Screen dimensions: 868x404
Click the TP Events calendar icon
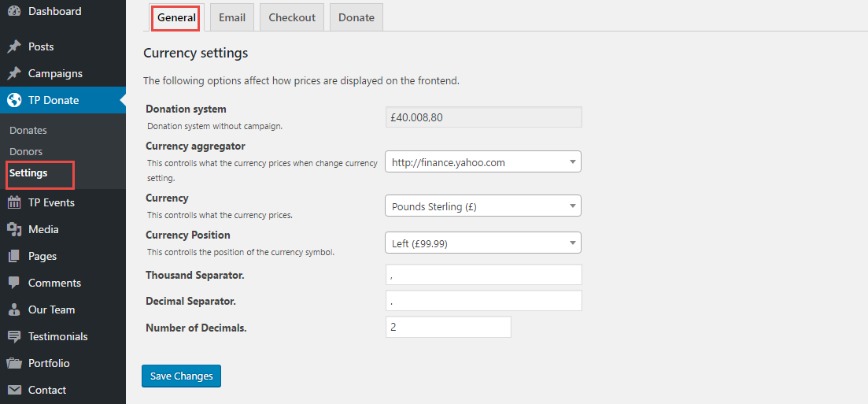click(14, 202)
